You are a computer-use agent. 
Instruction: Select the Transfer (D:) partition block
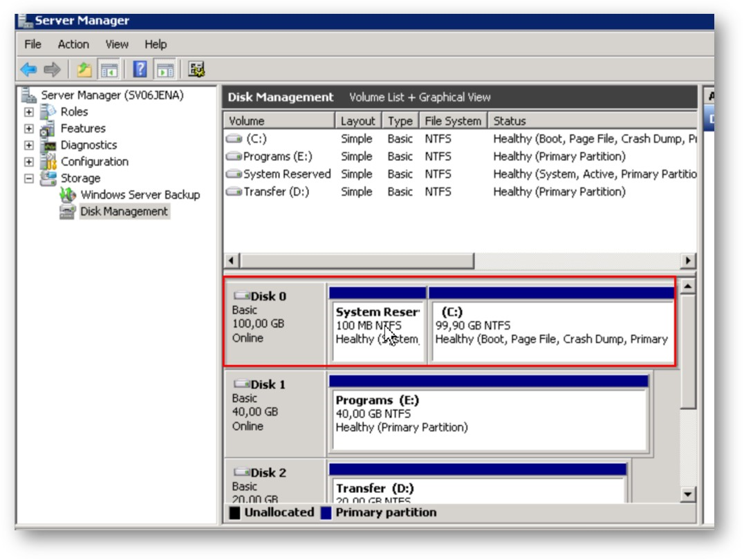(x=477, y=483)
